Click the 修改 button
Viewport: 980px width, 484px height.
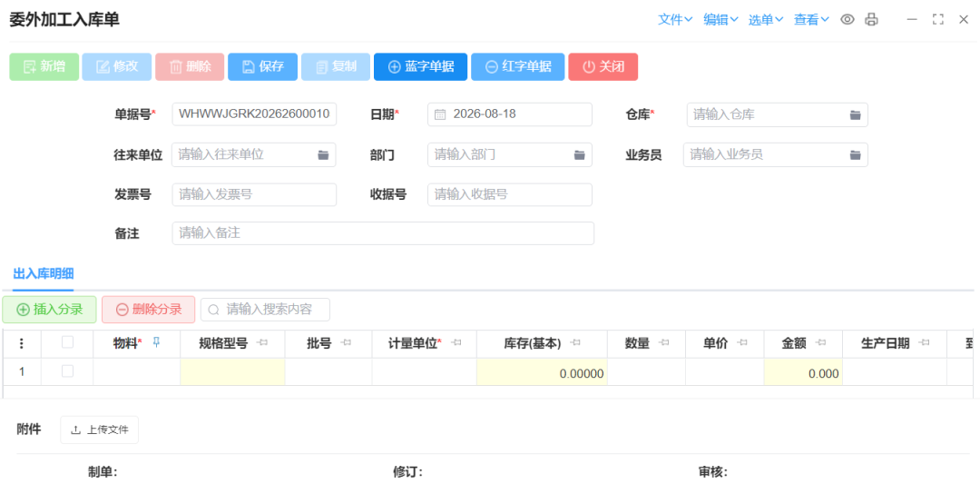[x=117, y=67]
